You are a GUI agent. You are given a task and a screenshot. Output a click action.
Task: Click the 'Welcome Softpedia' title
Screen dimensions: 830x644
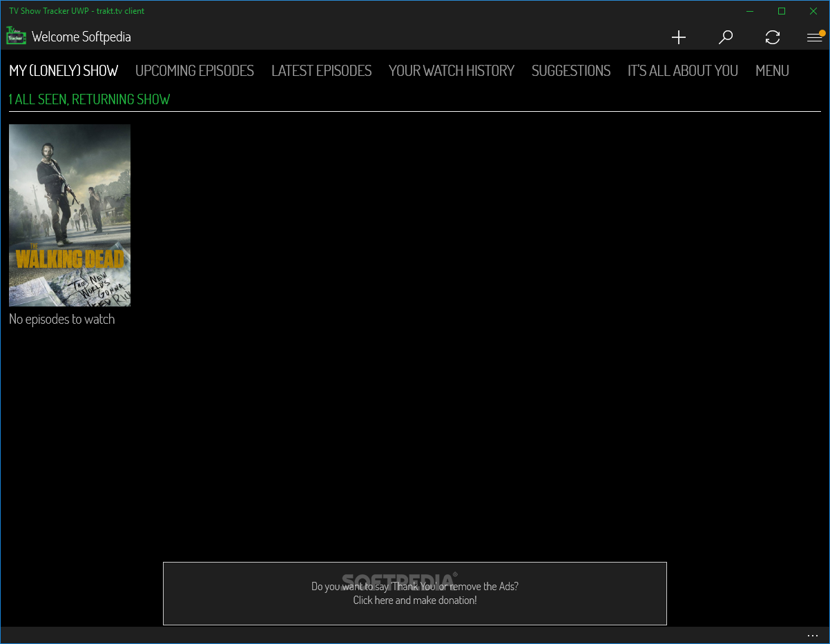(x=81, y=37)
